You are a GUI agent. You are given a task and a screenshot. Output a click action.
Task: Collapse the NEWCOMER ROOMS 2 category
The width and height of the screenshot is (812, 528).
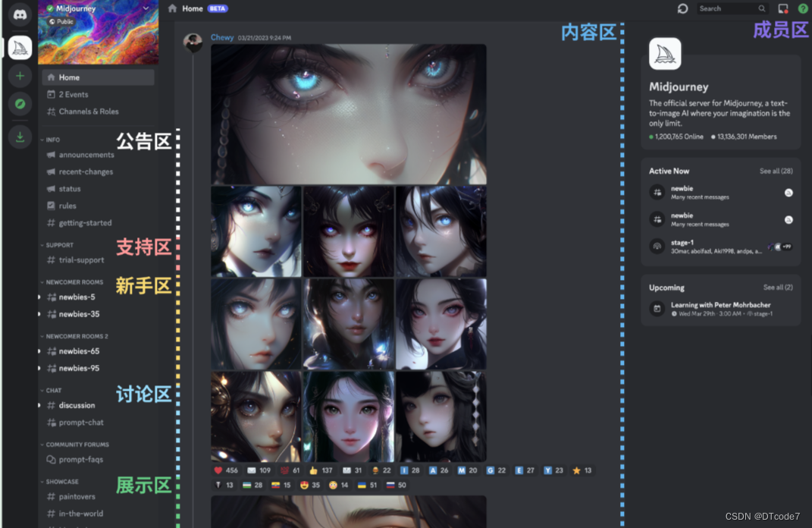pyautogui.click(x=74, y=336)
